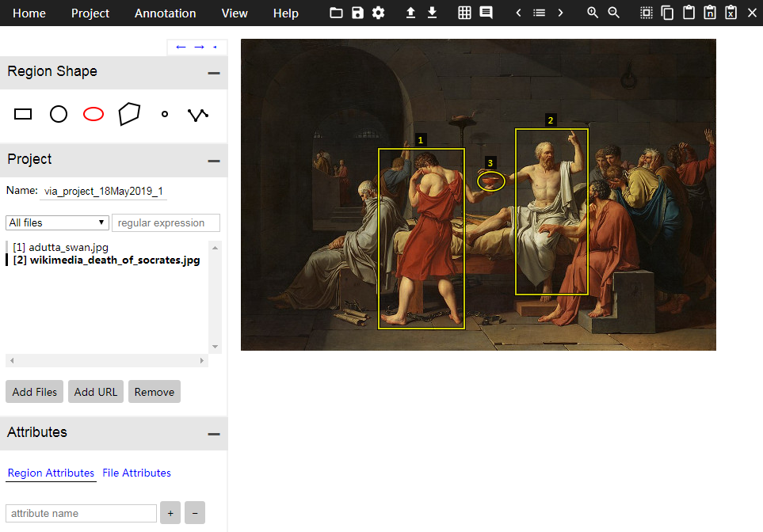Undo pasted regions clipboard-x icon
This screenshot has width=763, height=532.
[731, 13]
